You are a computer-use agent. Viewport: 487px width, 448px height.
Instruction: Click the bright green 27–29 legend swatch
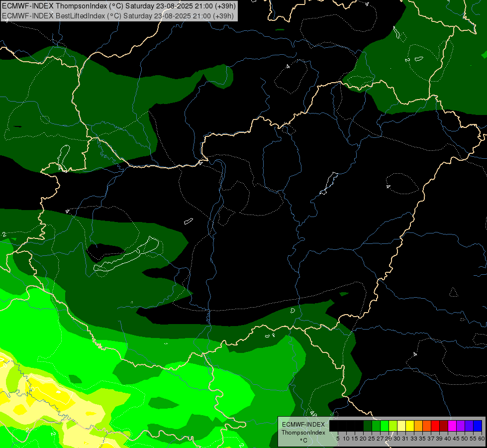point(385,426)
